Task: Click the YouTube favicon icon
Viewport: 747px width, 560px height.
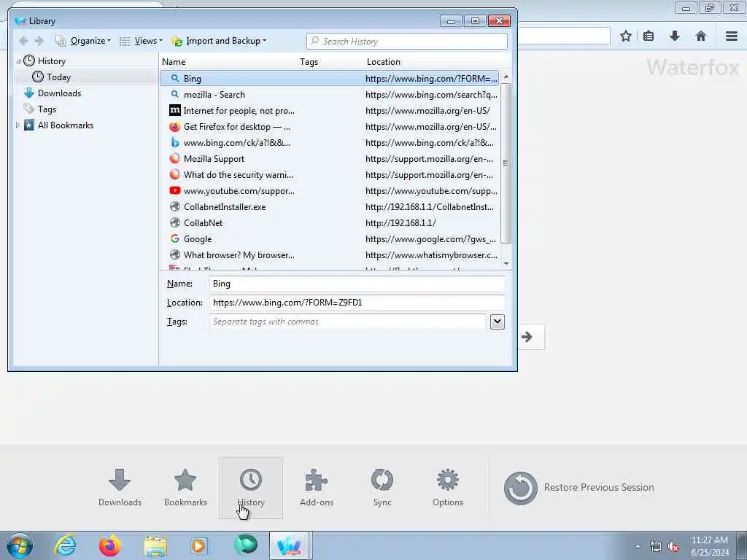Action: (175, 190)
